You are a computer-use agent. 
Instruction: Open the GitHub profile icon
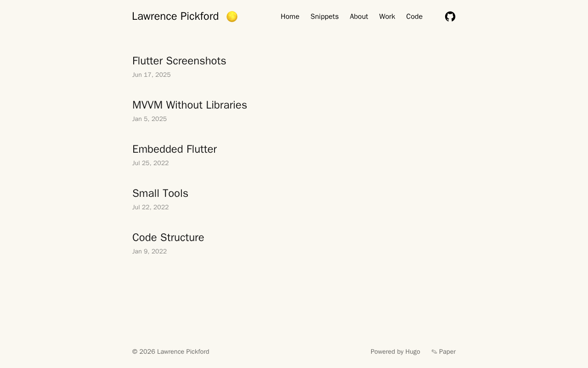(x=450, y=17)
